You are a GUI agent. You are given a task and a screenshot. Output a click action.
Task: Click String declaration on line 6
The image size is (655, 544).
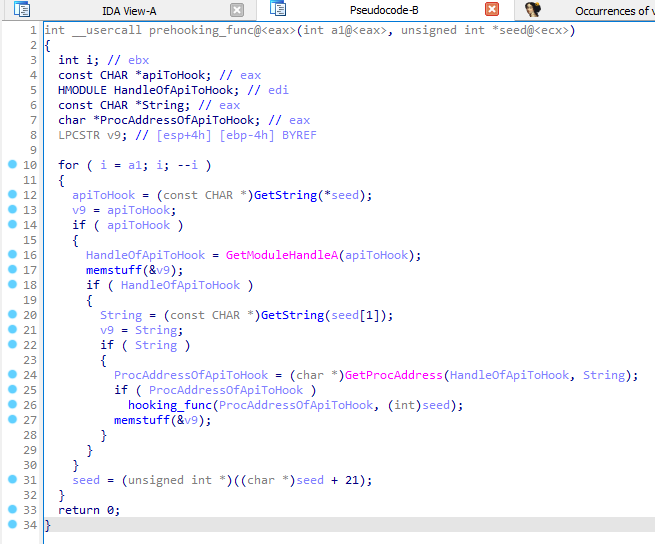click(124, 105)
